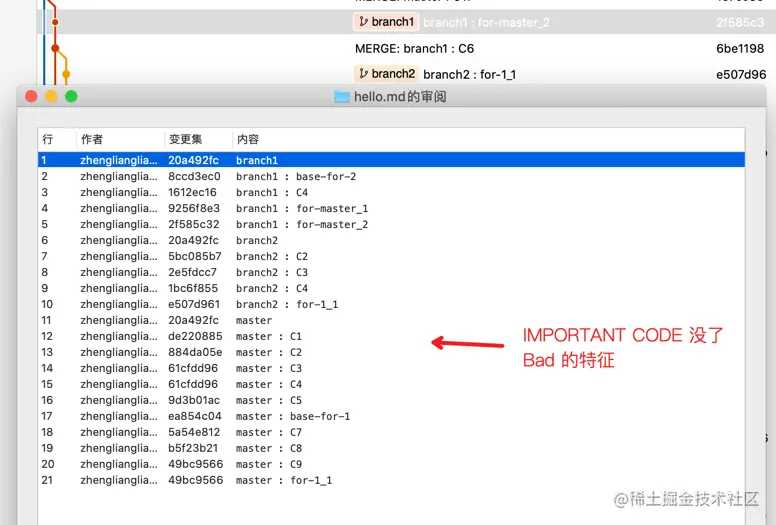Click the branch2 tag in commit list

(387, 74)
